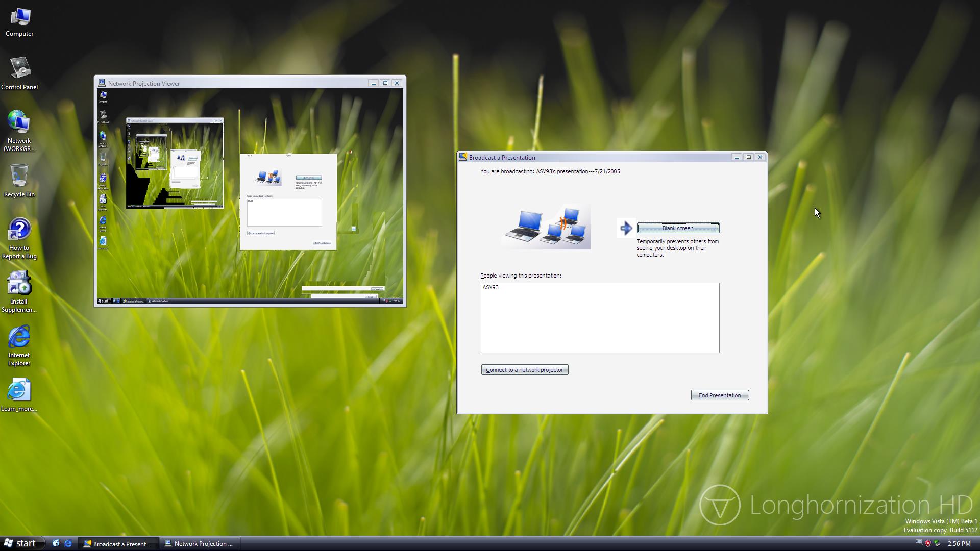Click the Start button
980x551 pixels.
pos(20,543)
